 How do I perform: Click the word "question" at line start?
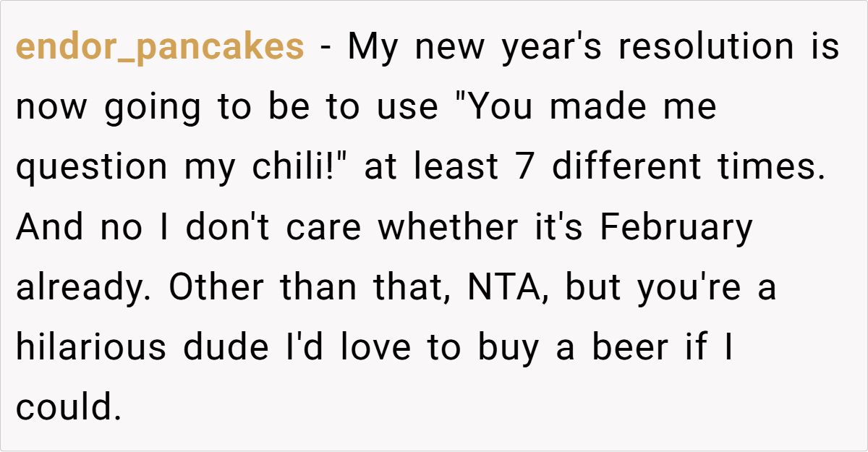click(x=91, y=168)
